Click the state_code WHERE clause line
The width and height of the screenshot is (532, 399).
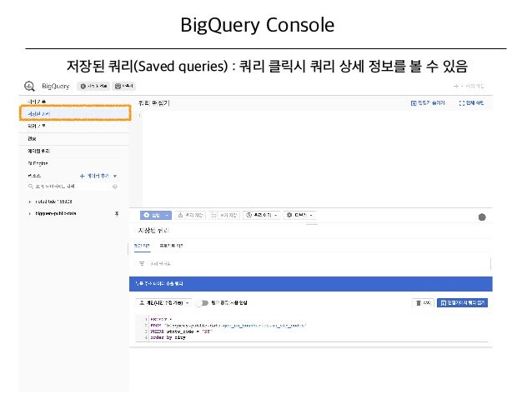point(181,332)
